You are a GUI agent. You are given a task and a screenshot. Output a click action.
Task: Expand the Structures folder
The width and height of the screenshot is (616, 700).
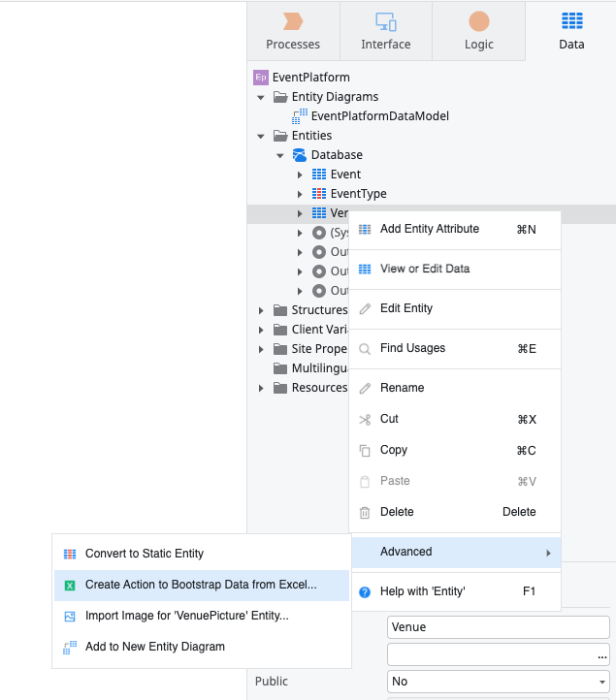(x=261, y=310)
